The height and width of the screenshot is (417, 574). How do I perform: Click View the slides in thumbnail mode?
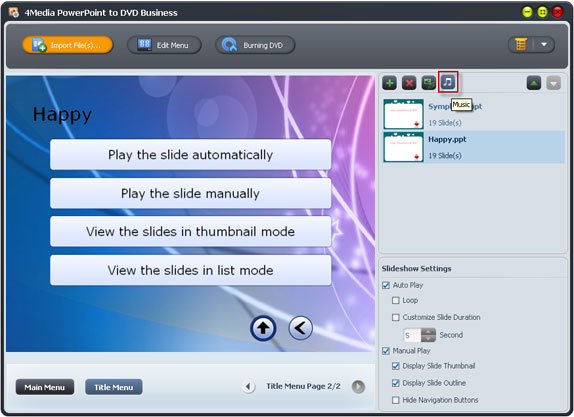(190, 231)
